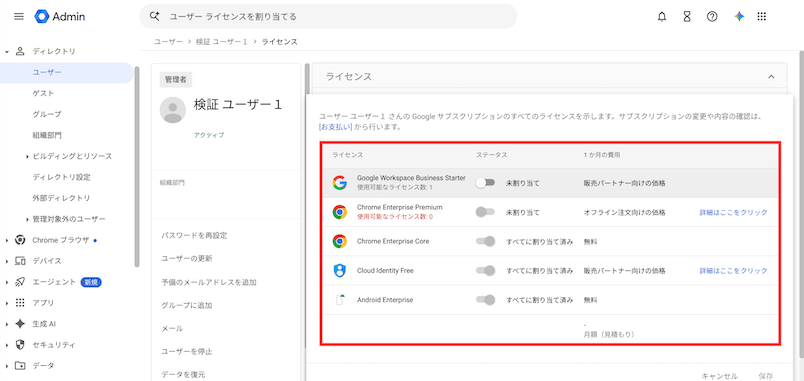Expand the アプリ section arrow
This screenshot has height=381, width=804.
[7, 303]
